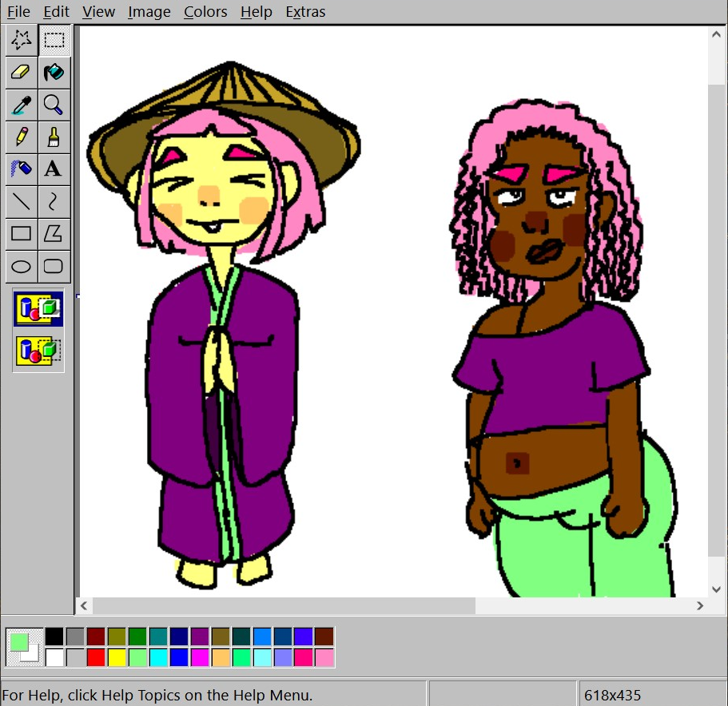Select the Free-Form Select tool
Screen dimensions: 728x706
(22, 40)
